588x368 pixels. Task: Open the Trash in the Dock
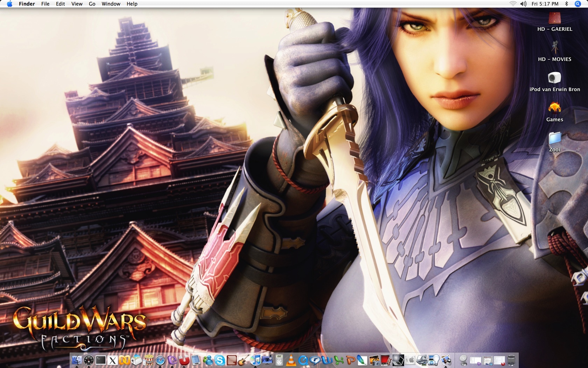[511, 360]
